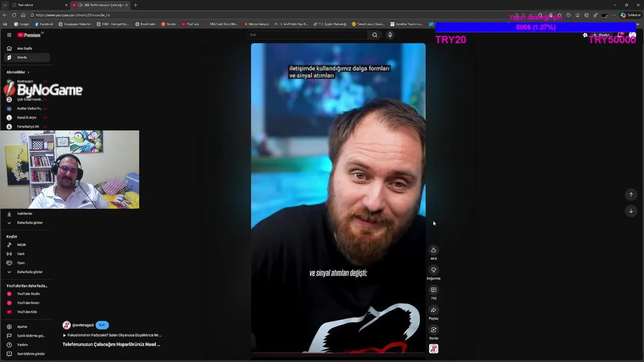
Task: Open the linked Fukushima video
Action: tap(112, 335)
